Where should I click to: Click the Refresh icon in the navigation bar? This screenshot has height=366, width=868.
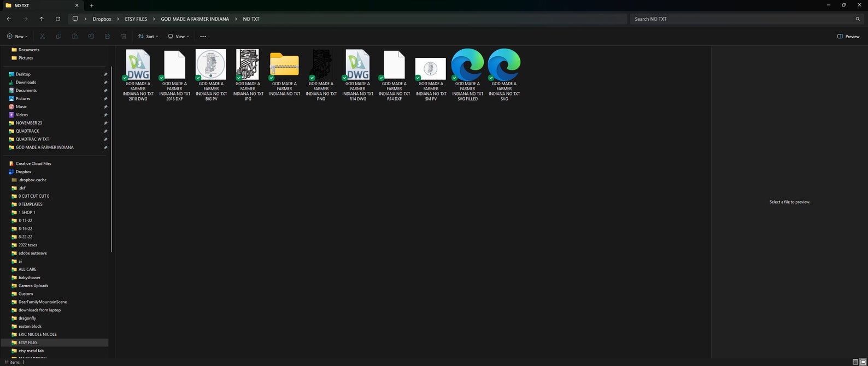58,19
